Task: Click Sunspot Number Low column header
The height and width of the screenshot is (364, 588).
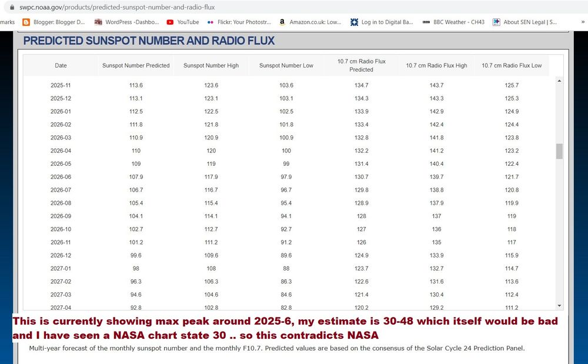Action: coord(286,65)
